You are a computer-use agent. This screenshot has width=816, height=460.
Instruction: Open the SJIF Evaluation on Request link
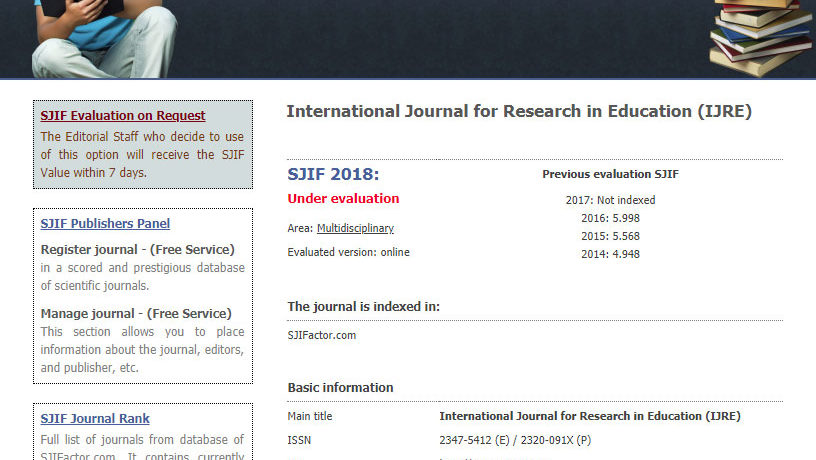click(123, 116)
